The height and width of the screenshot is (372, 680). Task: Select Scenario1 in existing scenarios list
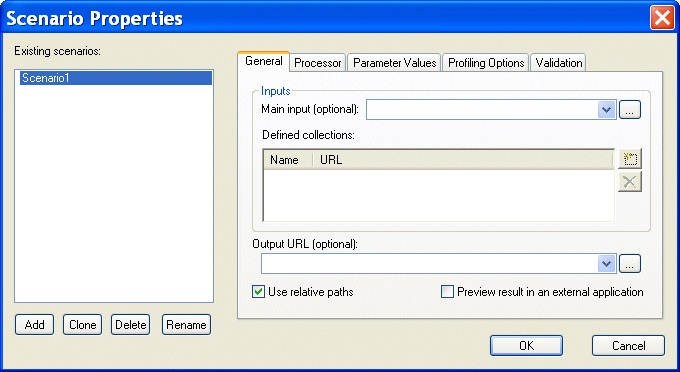(116, 78)
